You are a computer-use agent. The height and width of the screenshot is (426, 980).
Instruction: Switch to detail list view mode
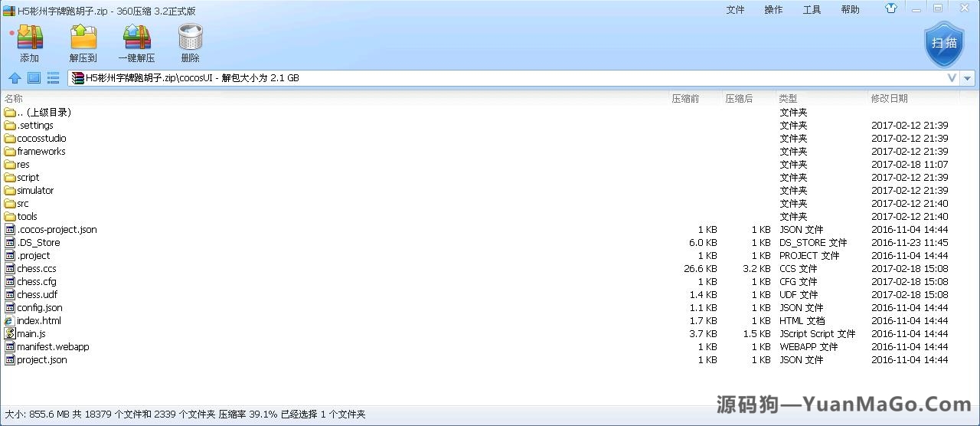pyautogui.click(x=53, y=78)
